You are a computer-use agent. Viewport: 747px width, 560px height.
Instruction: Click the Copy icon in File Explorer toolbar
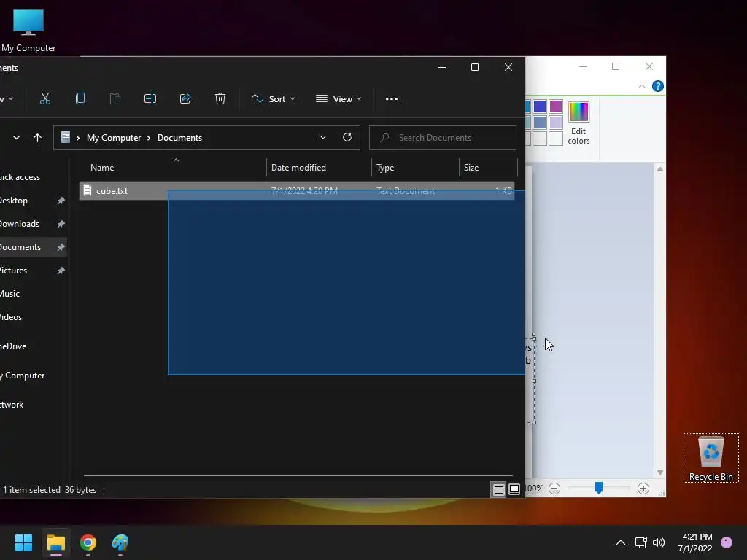(80, 98)
